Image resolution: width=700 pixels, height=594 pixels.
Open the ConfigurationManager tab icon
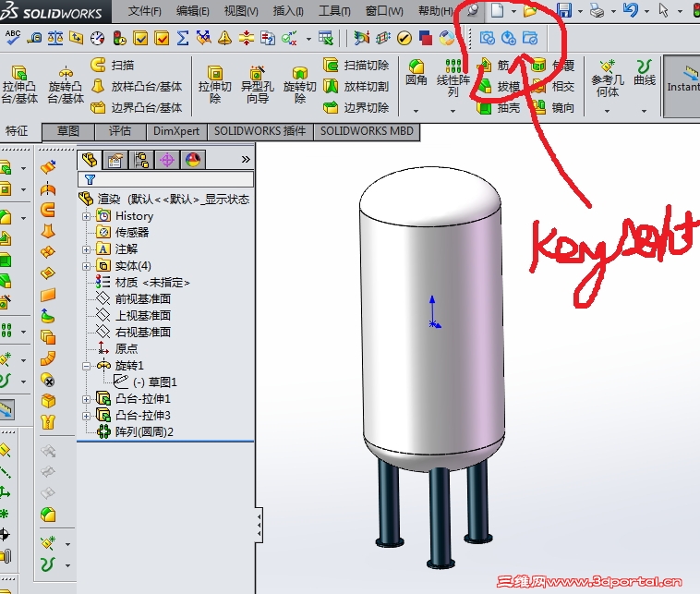click(141, 160)
